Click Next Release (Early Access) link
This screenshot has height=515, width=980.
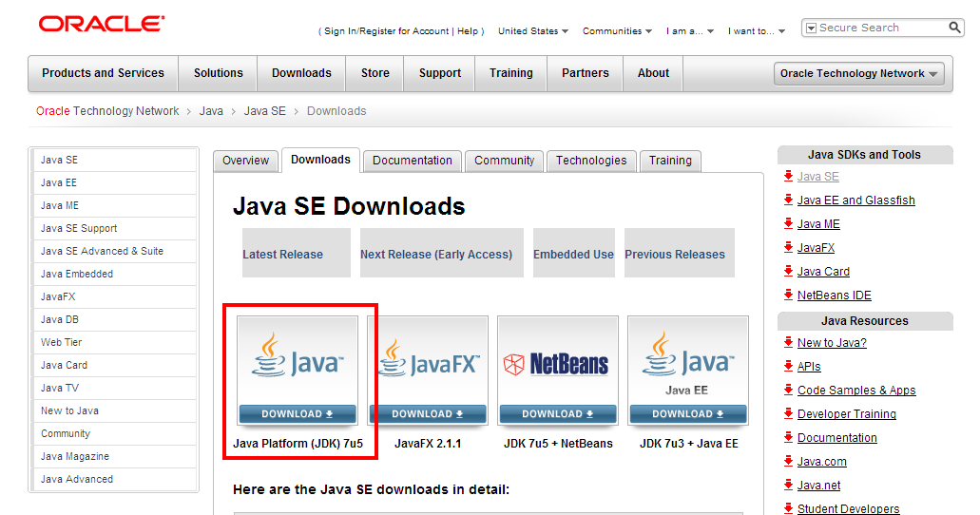coord(436,255)
